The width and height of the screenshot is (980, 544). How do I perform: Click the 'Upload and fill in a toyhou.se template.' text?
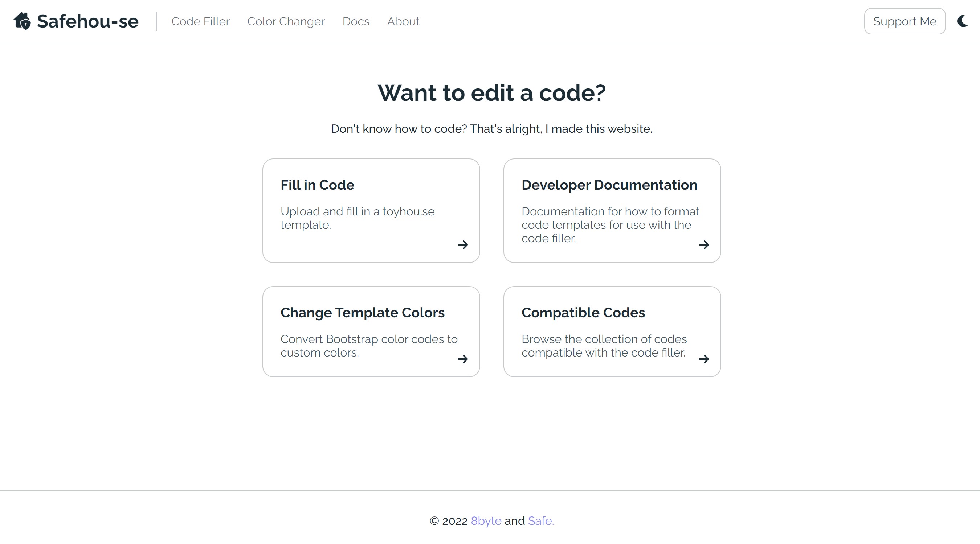pos(358,218)
